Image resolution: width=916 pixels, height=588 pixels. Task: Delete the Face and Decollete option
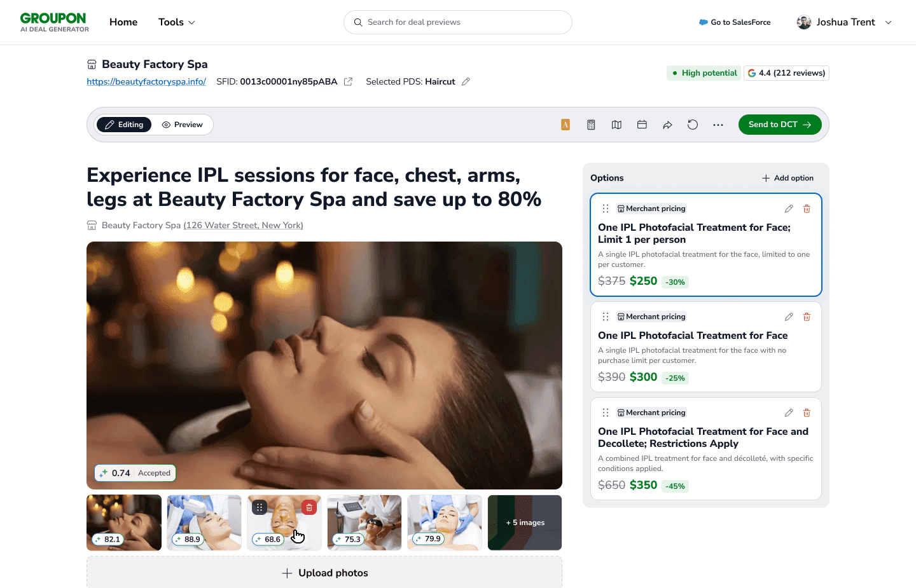[x=807, y=413]
